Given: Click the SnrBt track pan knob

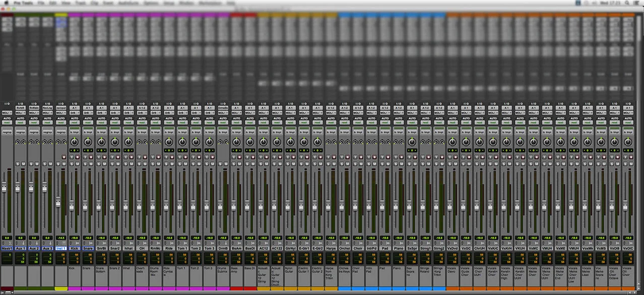Looking at the screenshot, I should coord(101,142).
